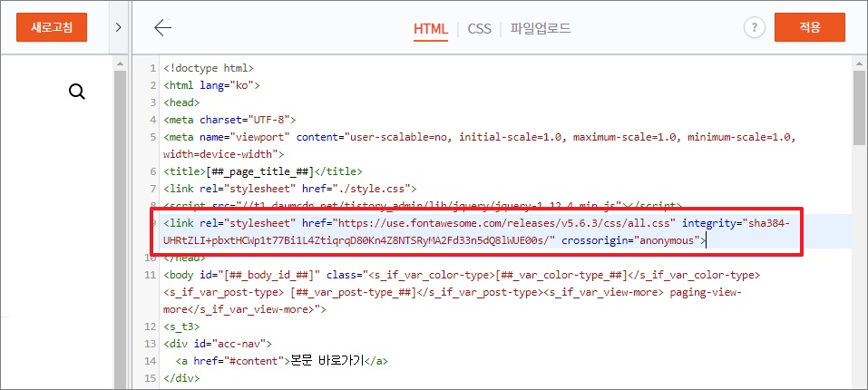Viewport: 868px width, 390px height.
Task: Open help via question mark icon
Action: click(x=754, y=27)
